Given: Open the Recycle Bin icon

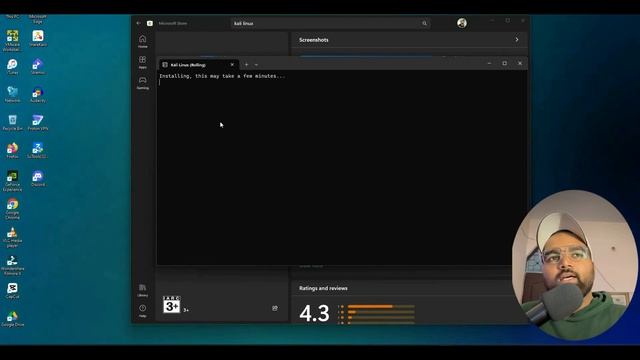Looking at the screenshot, I should coord(12,122).
